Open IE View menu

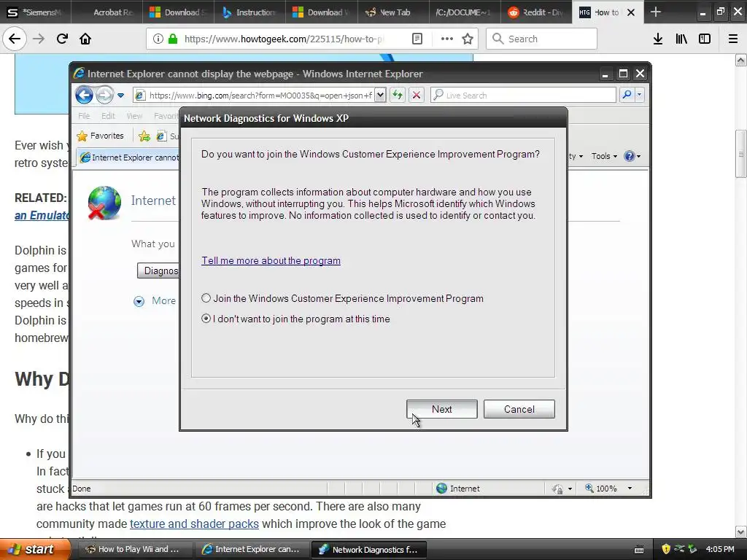(134, 116)
